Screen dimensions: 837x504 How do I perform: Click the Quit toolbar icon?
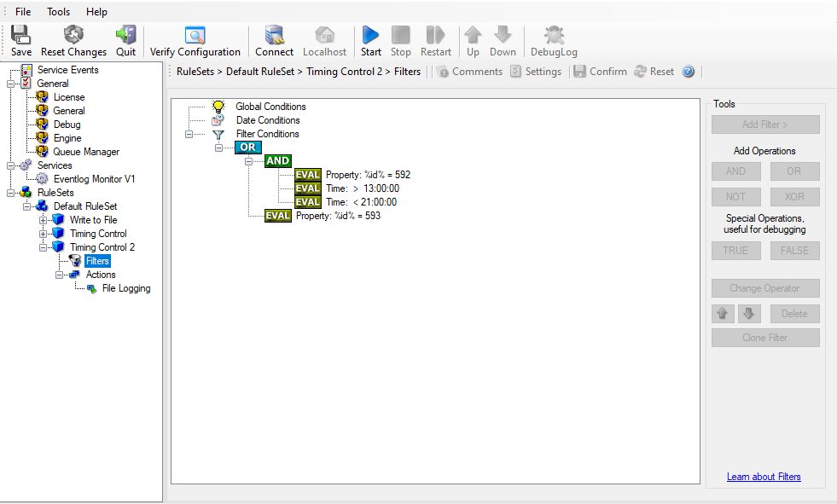[x=126, y=35]
